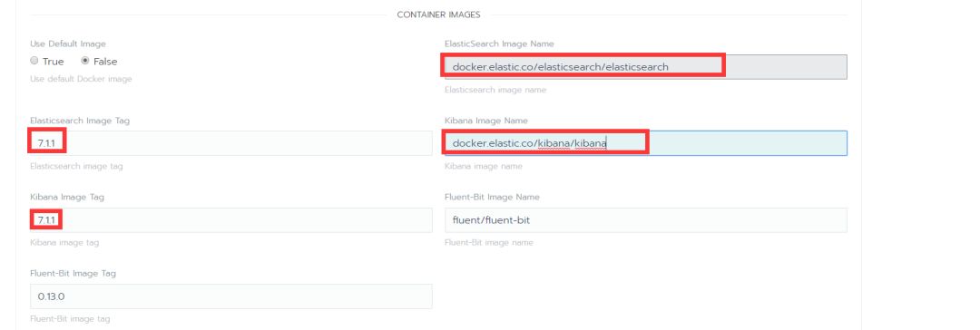This screenshot has height=330, width=980.
Task: Click the fluent/fluent-bit image name field
Action: [646, 220]
